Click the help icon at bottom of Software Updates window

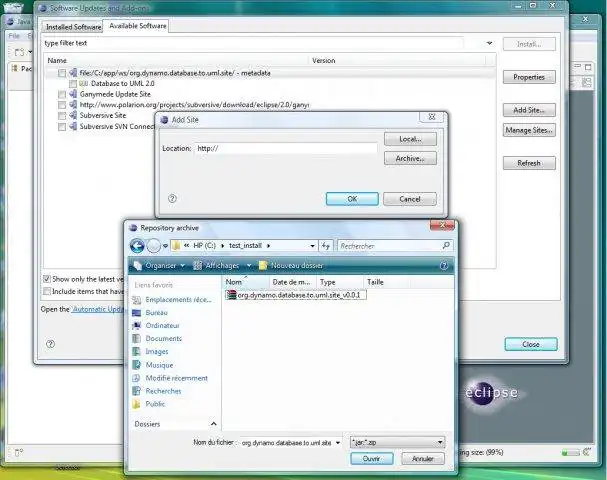(x=50, y=344)
